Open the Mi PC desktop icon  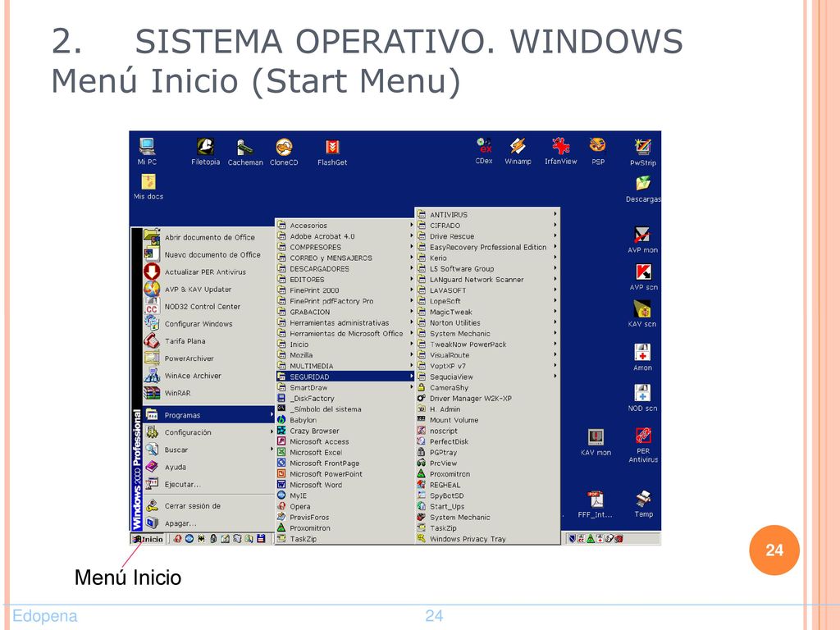pos(147,151)
